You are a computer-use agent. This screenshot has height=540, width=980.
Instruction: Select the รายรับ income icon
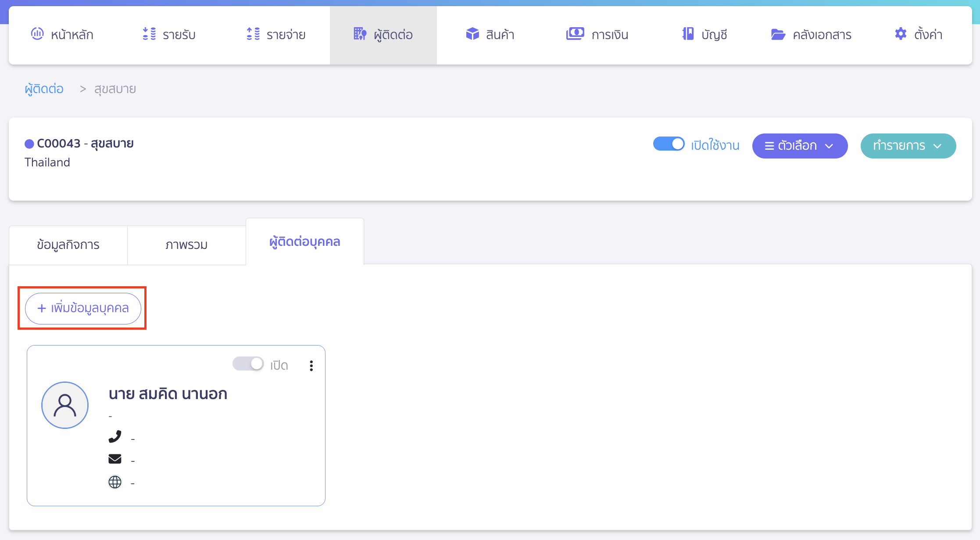tap(149, 34)
